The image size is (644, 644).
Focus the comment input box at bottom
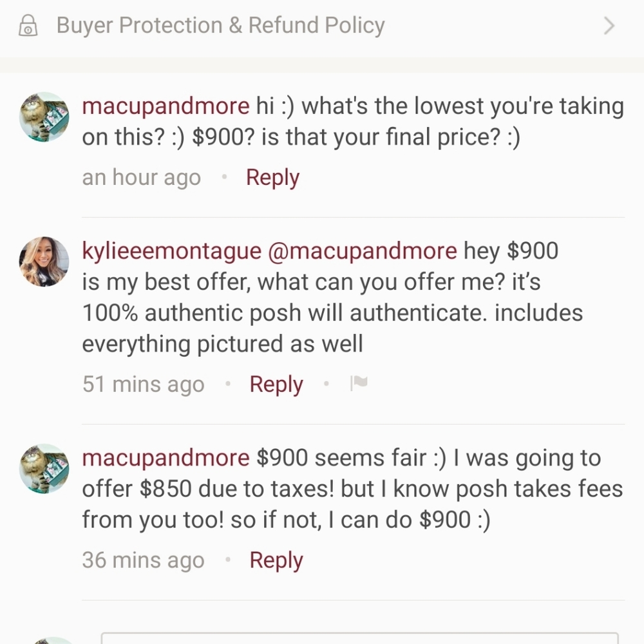pyautogui.click(x=360, y=638)
